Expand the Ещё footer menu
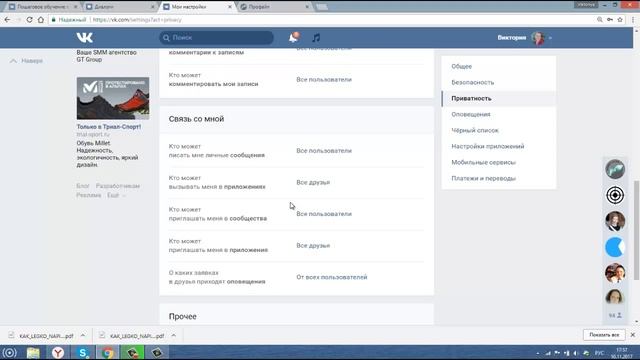This screenshot has width=640, height=360. pos(116,196)
